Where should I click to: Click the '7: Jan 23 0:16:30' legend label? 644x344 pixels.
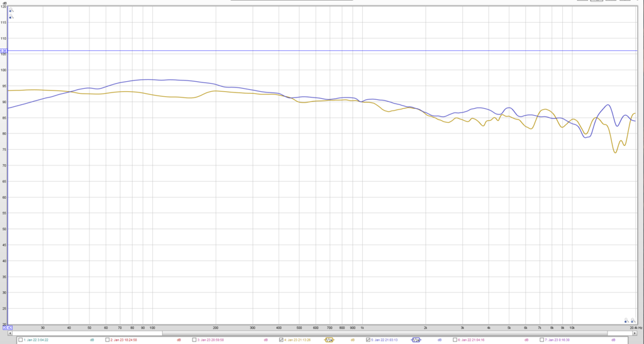click(557, 340)
